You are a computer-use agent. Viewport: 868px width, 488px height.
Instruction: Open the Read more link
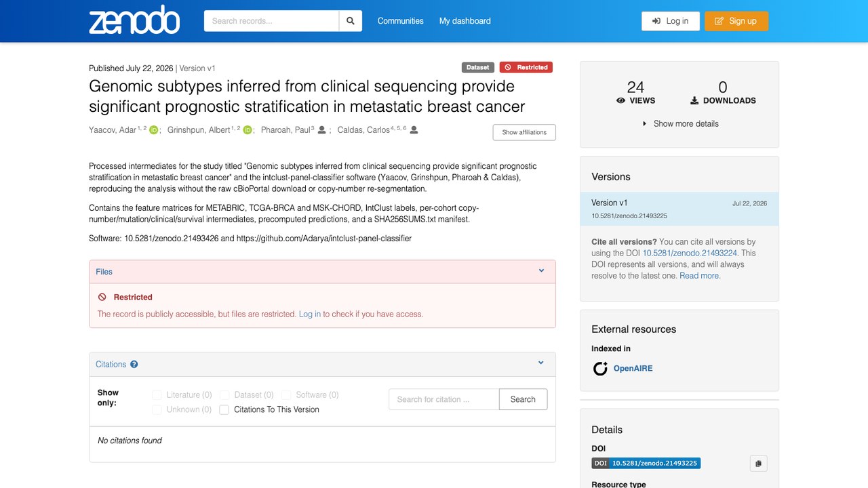point(701,276)
